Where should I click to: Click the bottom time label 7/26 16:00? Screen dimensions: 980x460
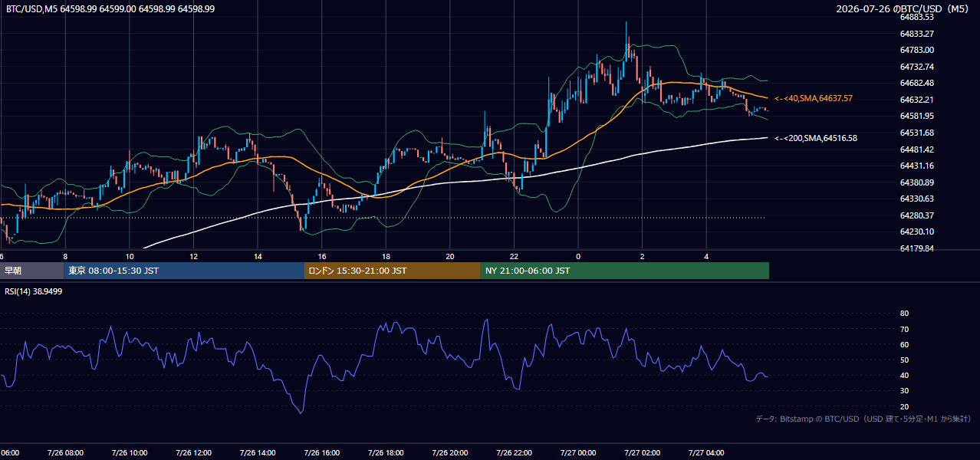pos(321,452)
